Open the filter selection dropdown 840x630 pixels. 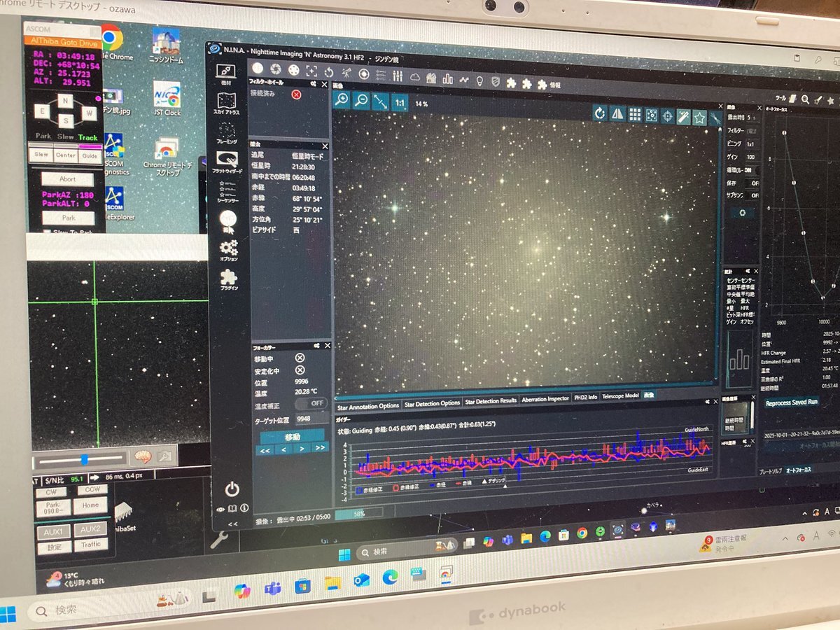coord(752,130)
